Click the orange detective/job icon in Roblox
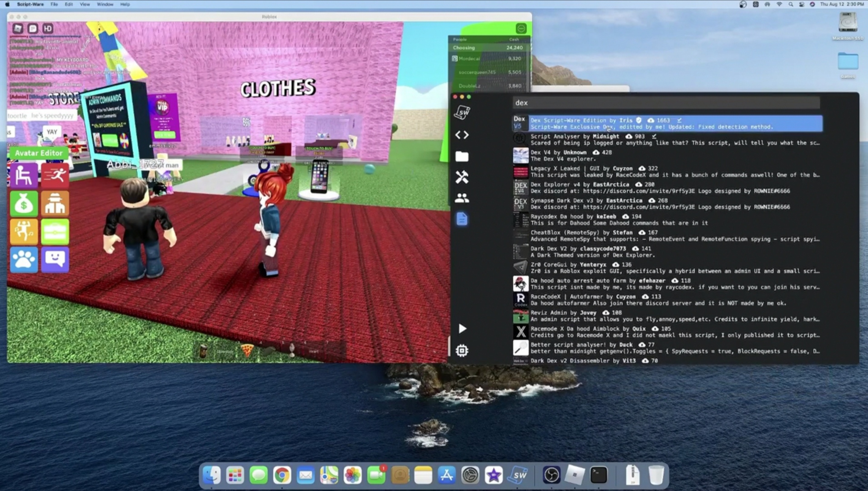 pyautogui.click(x=55, y=204)
